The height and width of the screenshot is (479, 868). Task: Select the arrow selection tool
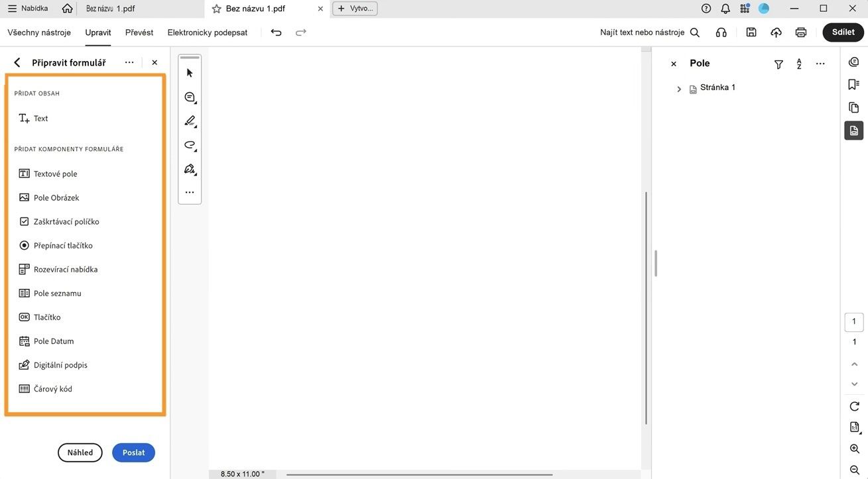click(188, 72)
